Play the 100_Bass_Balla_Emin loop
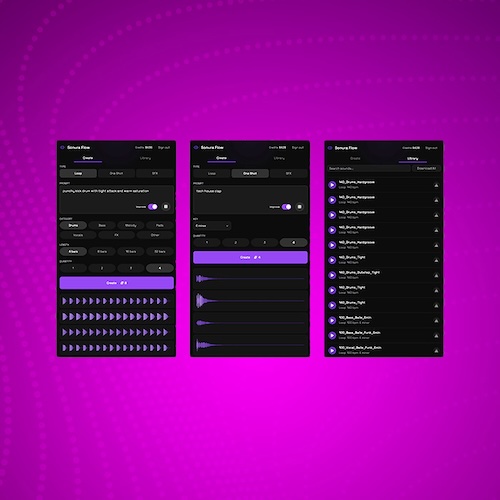This screenshot has height=500, width=500. tap(332, 320)
